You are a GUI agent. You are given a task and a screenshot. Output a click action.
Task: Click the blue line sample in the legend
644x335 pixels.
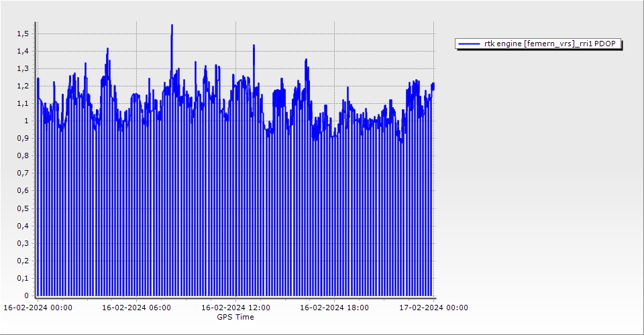(x=469, y=44)
